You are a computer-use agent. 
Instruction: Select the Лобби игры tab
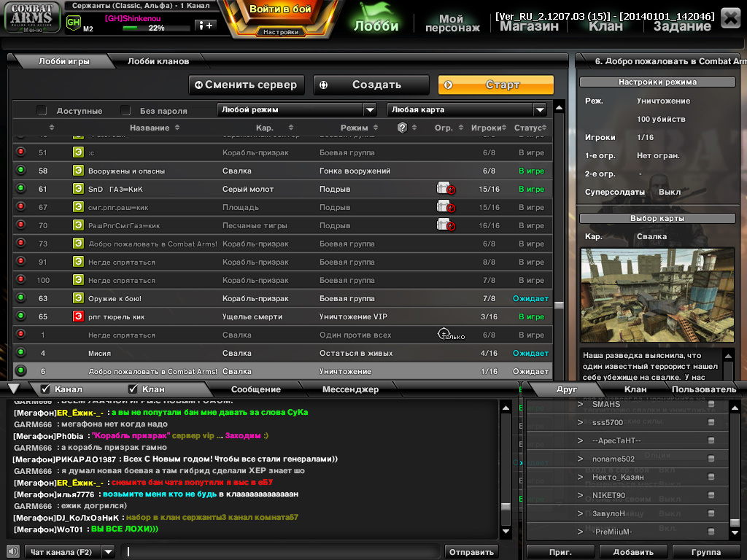64,61
